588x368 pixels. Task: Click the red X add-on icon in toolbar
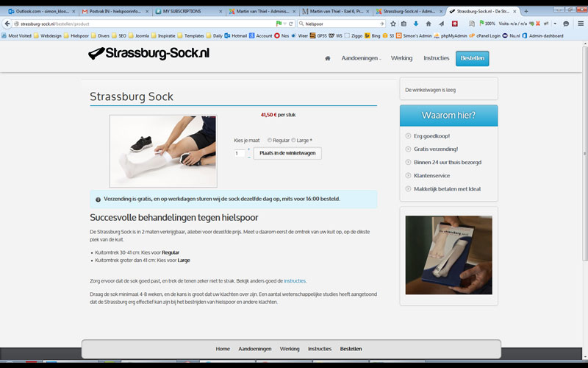(x=538, y=24)
